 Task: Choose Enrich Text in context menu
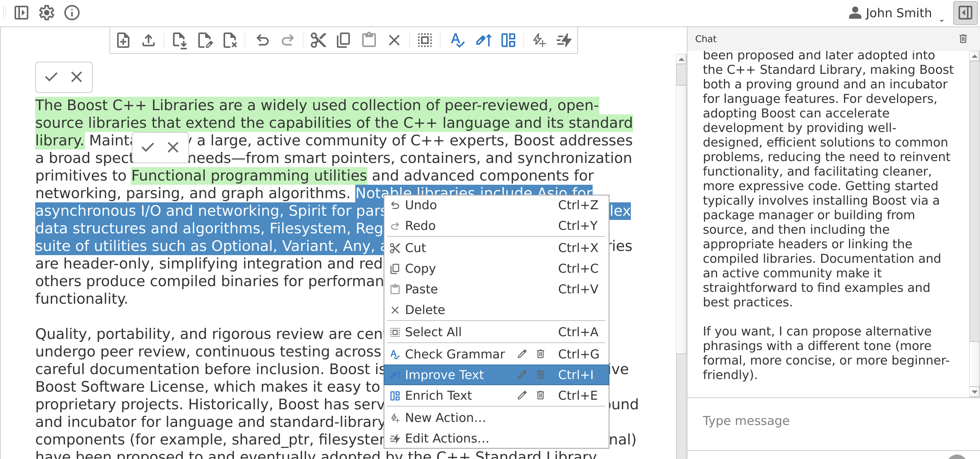click(x=496, y=396)
